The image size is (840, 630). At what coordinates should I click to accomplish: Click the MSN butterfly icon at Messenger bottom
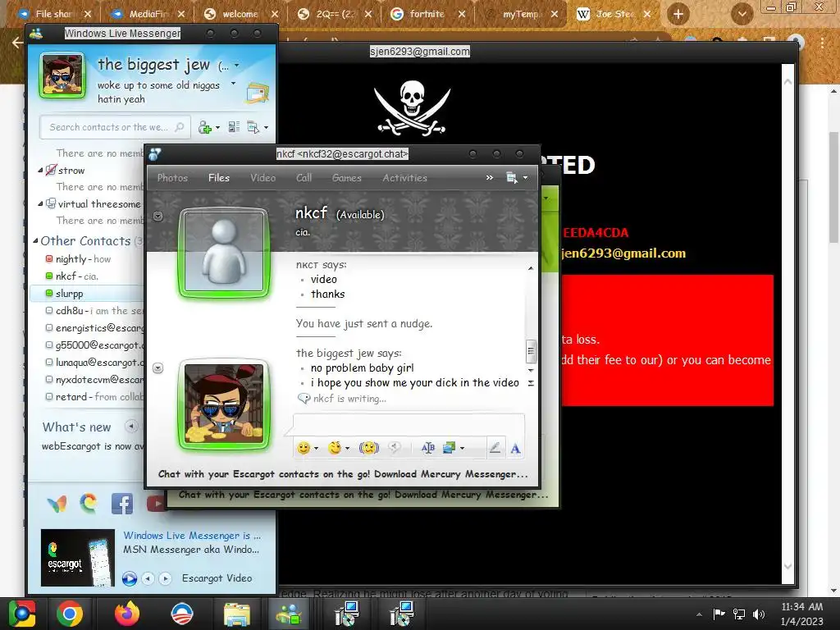[57, 504]
